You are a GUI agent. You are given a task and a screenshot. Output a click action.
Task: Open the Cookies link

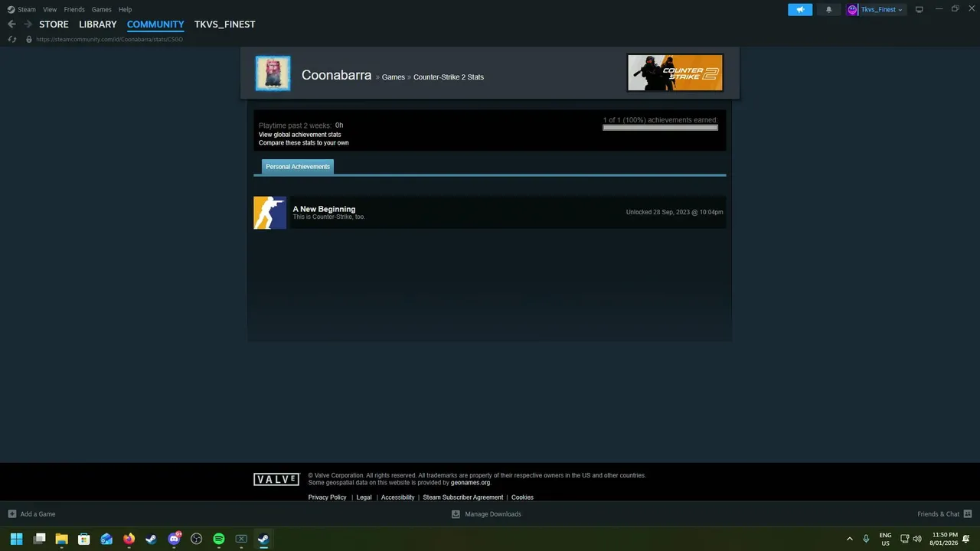[x=522, y=497]
